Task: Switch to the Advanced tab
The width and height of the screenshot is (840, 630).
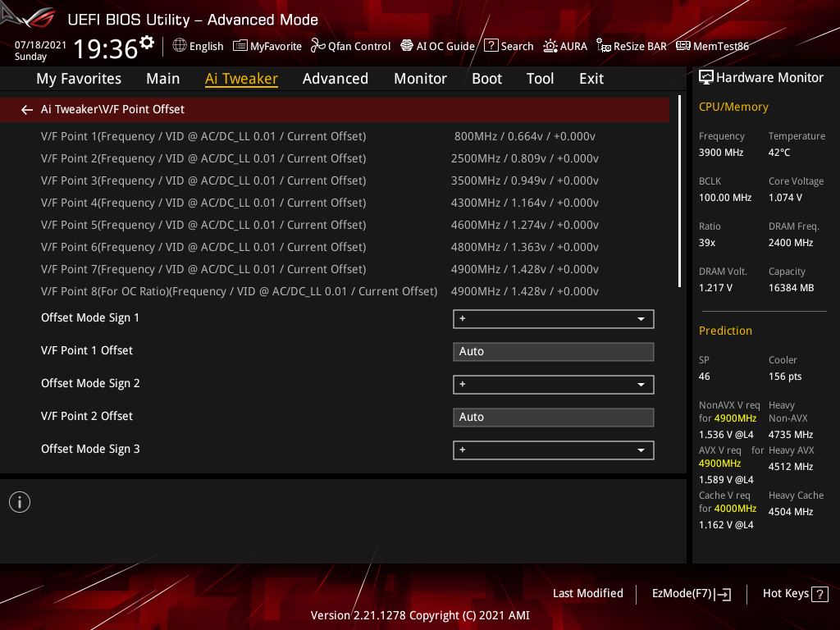Action: [x=336, y=79]
